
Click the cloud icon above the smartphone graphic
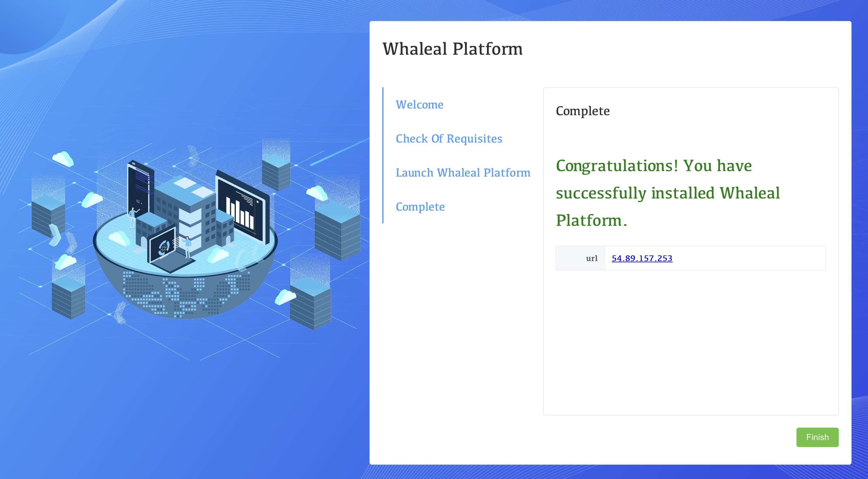click(63, 158)
